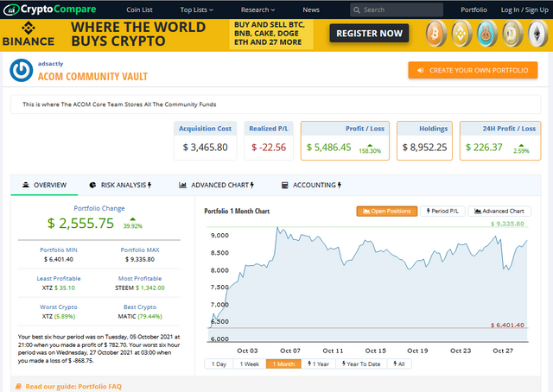Viewport: 553px width, 392px height.
Task: Click chart peak near Oct 07
Action: [x=277, y=228]
